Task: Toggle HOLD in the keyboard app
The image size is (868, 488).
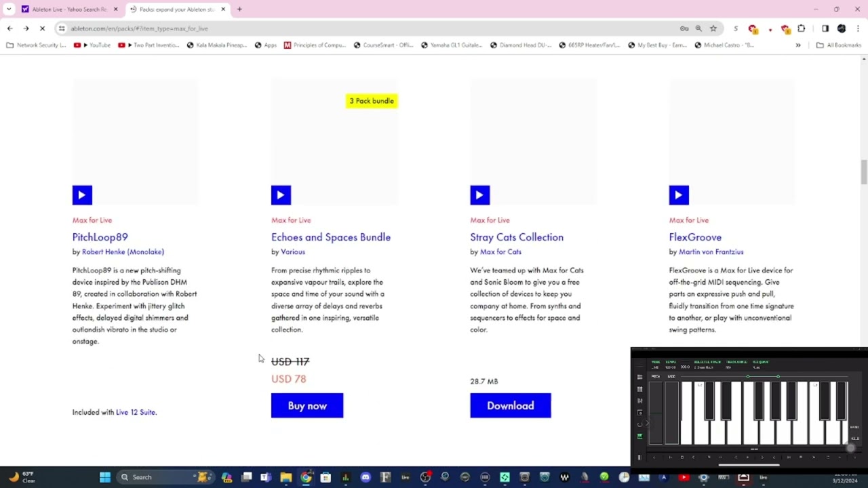Action: click(854, 439)
